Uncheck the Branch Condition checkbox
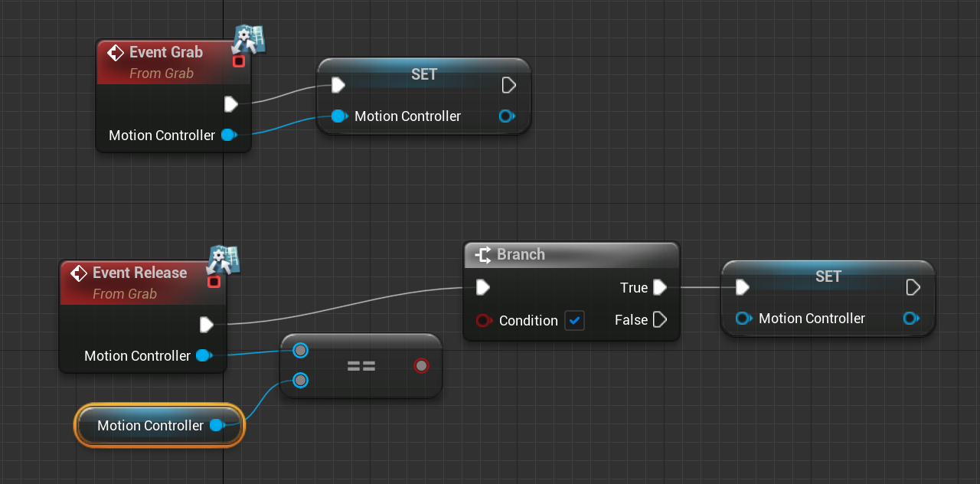 [x=574, y=320]
